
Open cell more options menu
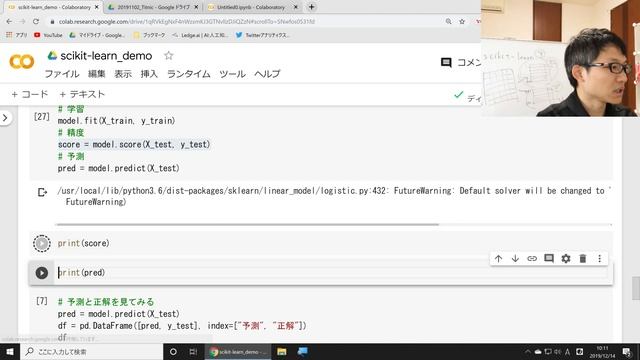pyautogui.click(x=600, y=258)
